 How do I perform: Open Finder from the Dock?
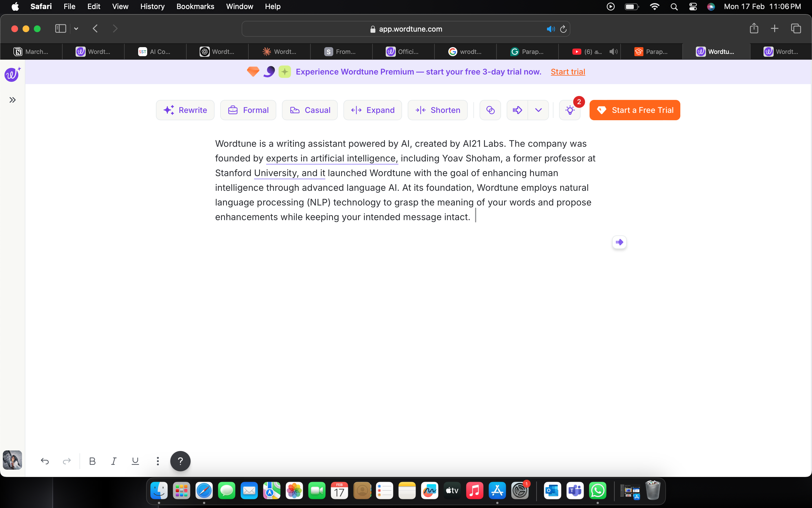click(159, 491)
